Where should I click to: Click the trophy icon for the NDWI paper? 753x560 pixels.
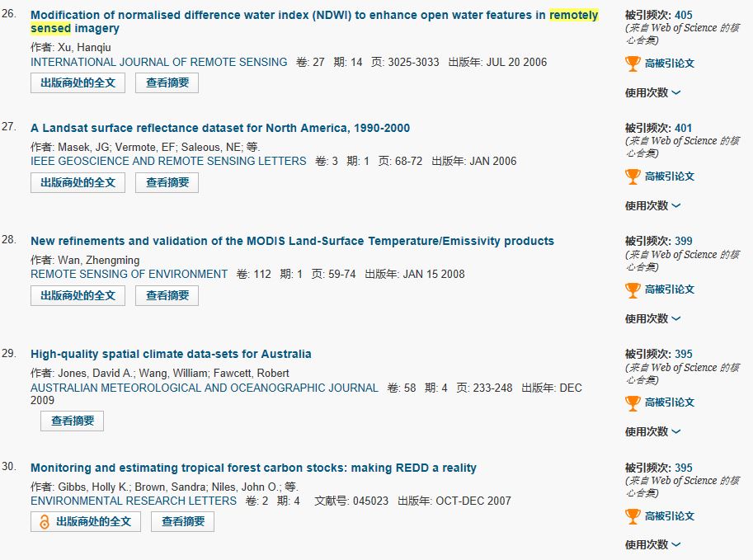pyautogui.click(x=633, y=64)
